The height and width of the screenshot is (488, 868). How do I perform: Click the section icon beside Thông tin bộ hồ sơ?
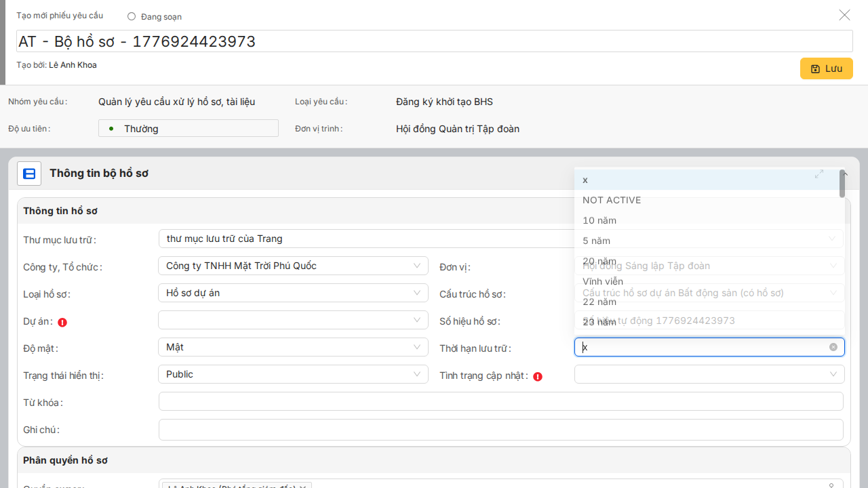29,174
